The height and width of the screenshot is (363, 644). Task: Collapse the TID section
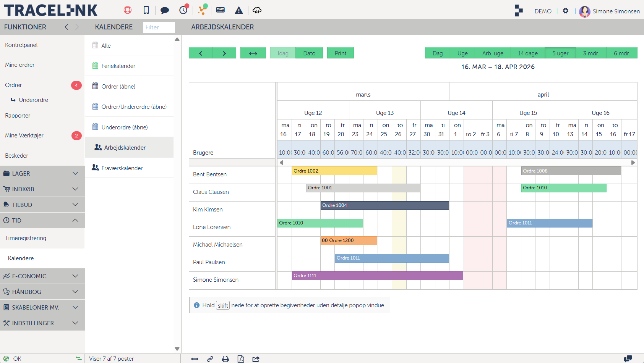(x=42, y=221)
